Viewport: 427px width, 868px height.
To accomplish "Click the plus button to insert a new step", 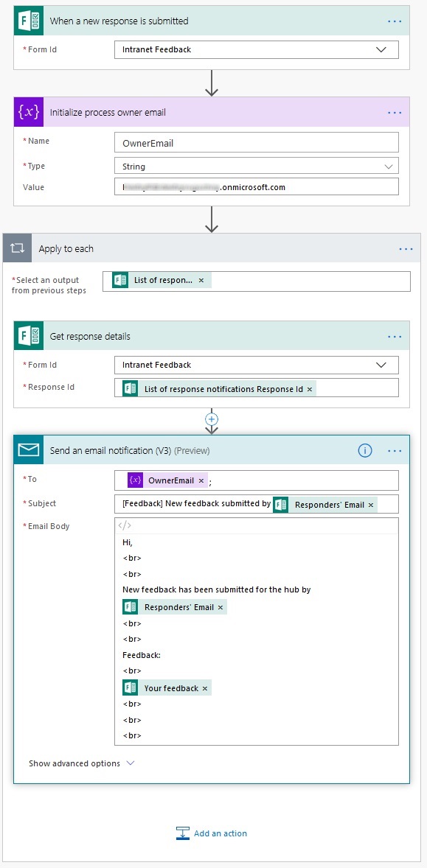I will 212,419.
